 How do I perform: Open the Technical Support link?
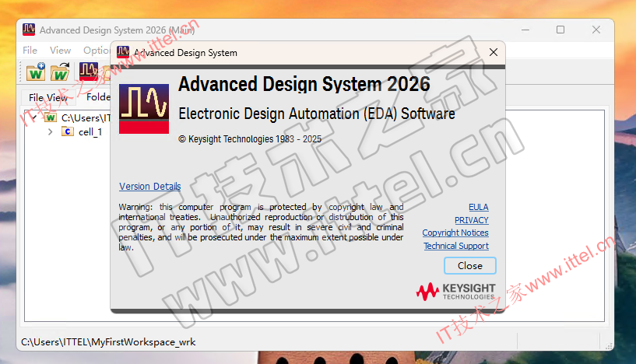click(456, 246)
